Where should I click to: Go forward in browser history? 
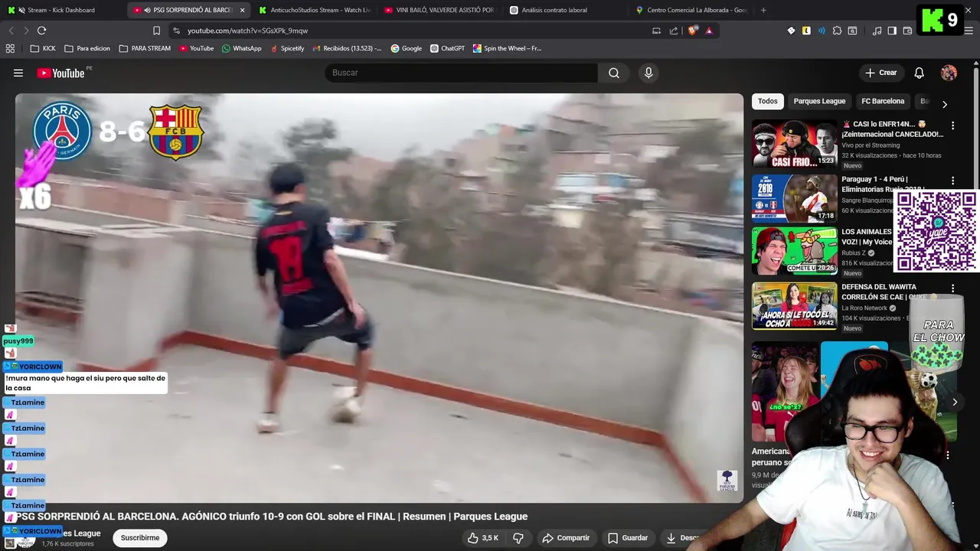click(x=25, y=31)
